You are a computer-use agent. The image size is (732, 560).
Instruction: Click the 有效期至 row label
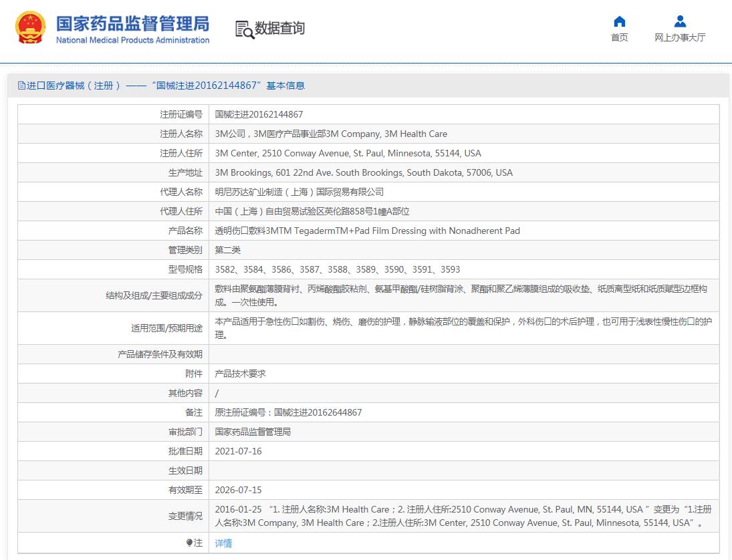point(185,490)
